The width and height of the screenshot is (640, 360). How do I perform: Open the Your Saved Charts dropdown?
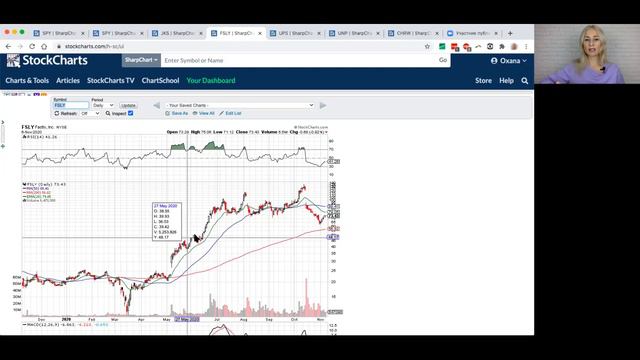coord(240,105)
